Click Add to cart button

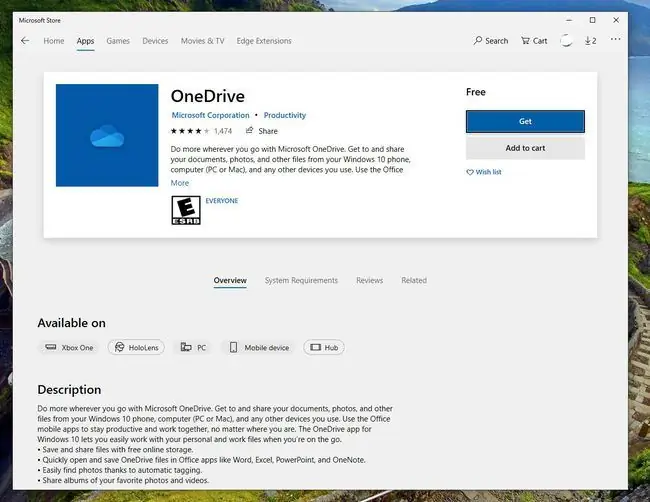pyautogui.click(x=525, y=148)
